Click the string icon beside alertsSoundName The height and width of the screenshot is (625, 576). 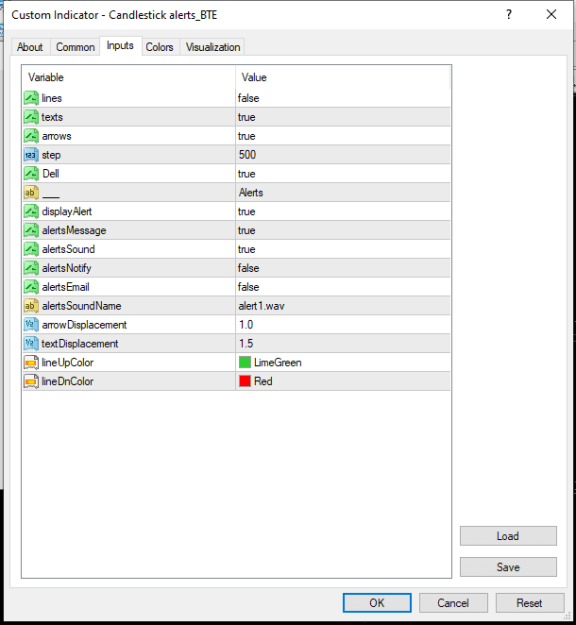[x=31, y=306]
